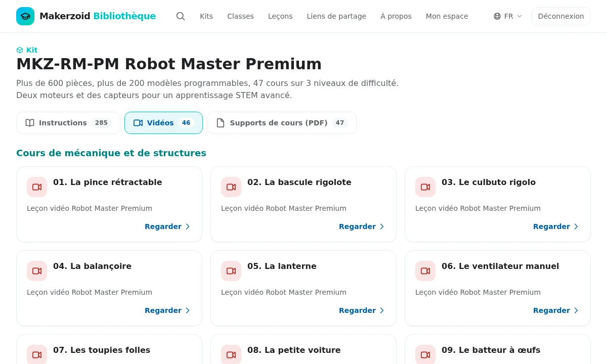Open Liens de partage page
Viewport: 607px width, 364px height.
336,16
